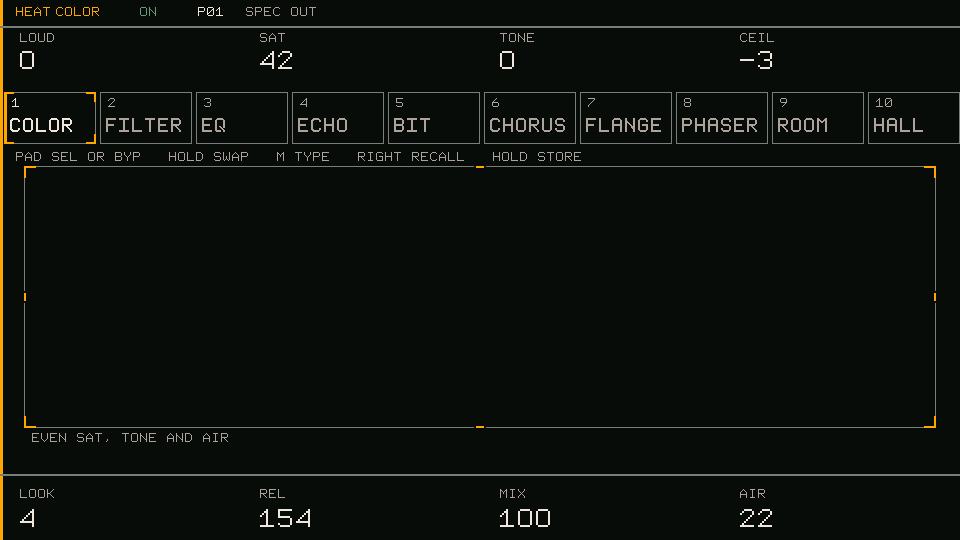Image resolution: width=960 pixels, height=540 pixels.
Task: Click inside the spectrum display area
Action: pos(480,297)
